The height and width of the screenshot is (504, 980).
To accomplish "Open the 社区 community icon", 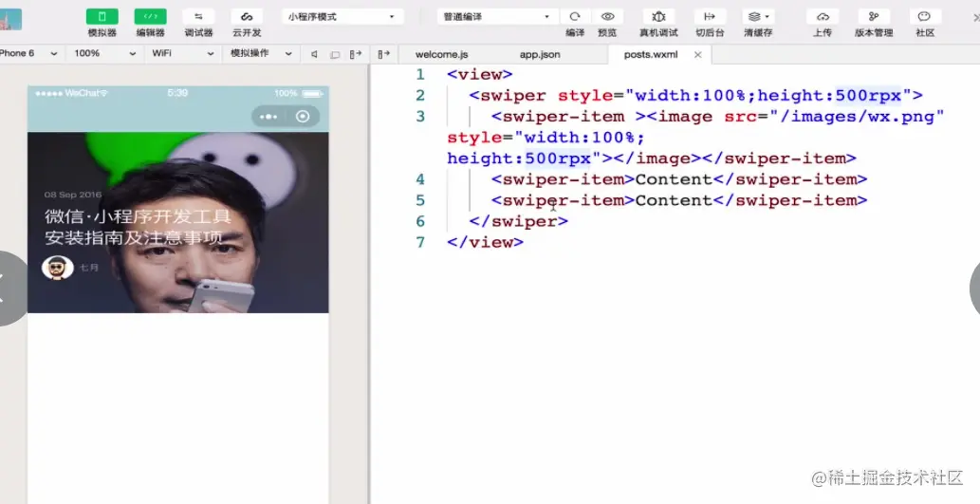I will click(x=925, y=17).
